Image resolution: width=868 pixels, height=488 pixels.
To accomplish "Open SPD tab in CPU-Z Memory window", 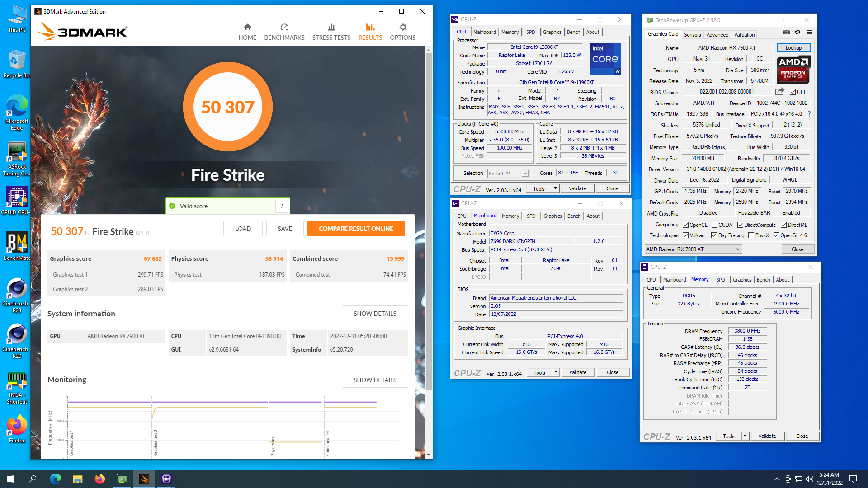I will click(x=721, y=280).
